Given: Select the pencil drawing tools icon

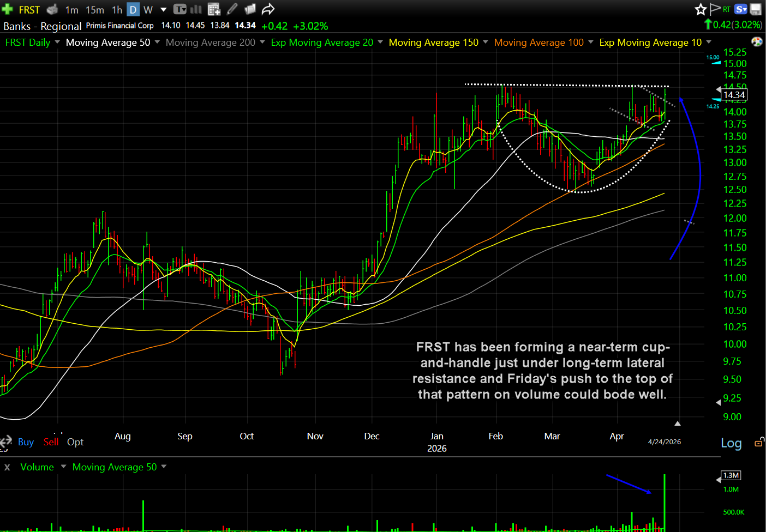Looking at the screenshot, I should click(232, 9).
